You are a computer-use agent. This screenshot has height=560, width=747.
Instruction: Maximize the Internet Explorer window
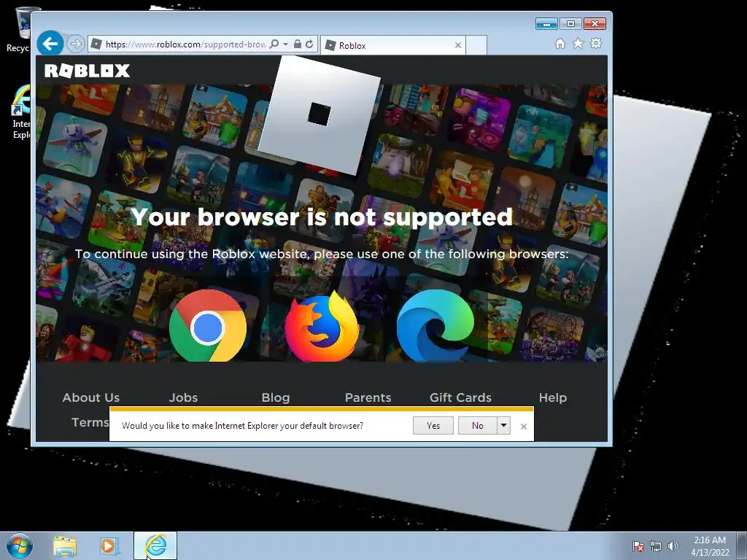coord(570,24)
